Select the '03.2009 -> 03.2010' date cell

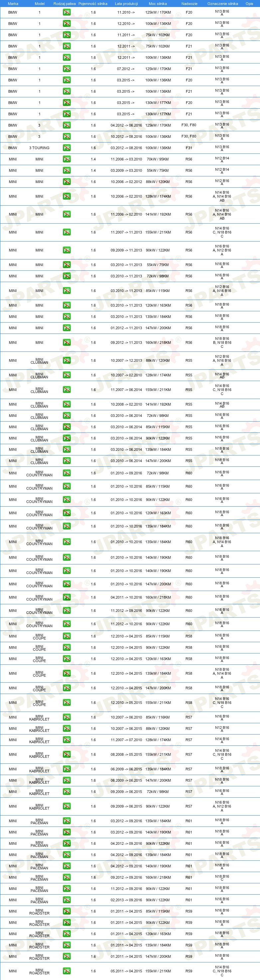pyautogui.click(x=126, y=171)
